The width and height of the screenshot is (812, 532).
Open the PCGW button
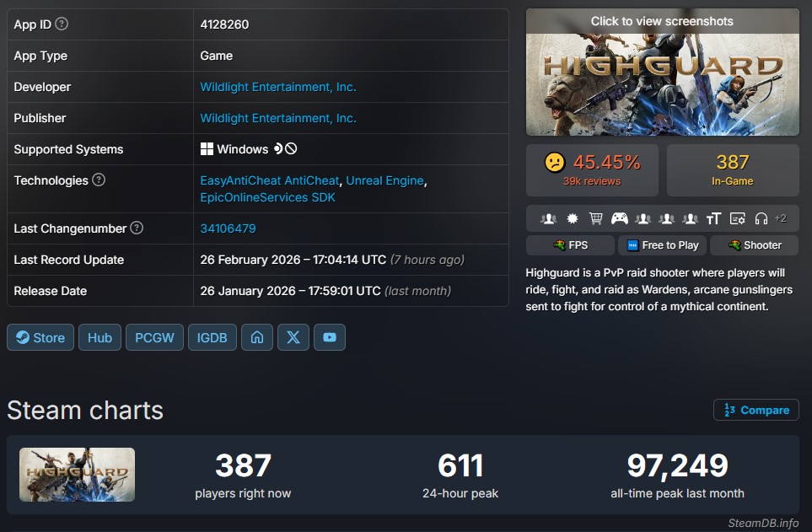154,337
